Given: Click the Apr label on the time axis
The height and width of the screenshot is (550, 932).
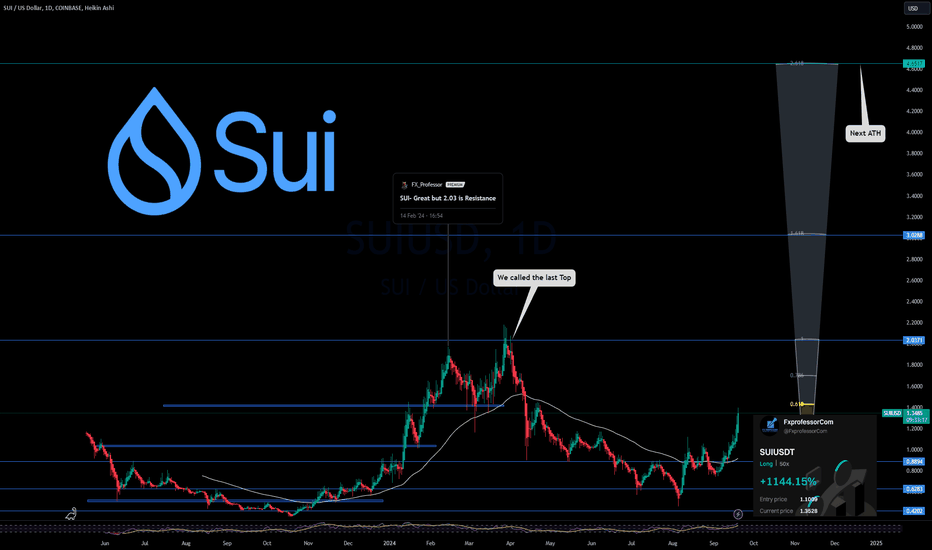Looking at the screenshot, I should pyautogui.click(x=510, y=543).
